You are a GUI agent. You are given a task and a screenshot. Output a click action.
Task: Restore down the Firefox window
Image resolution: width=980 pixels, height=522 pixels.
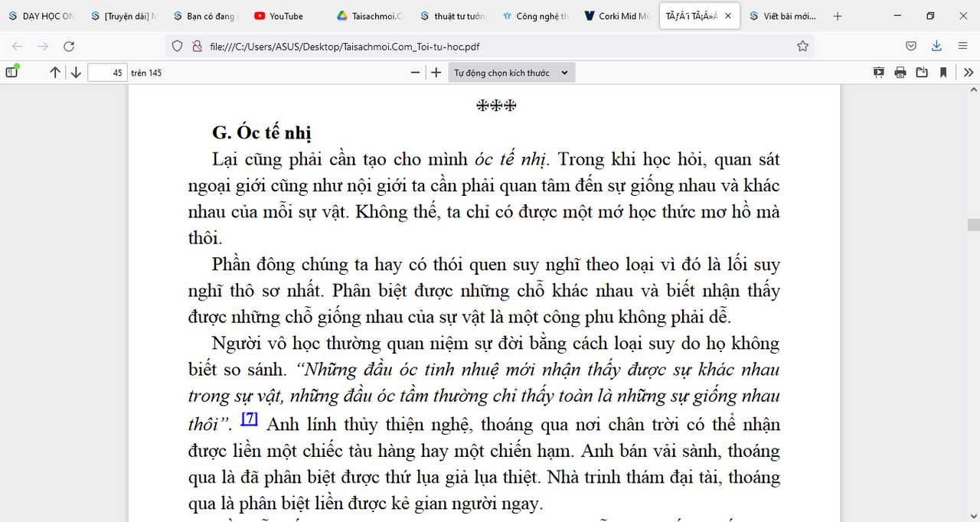tap(930, 15)
